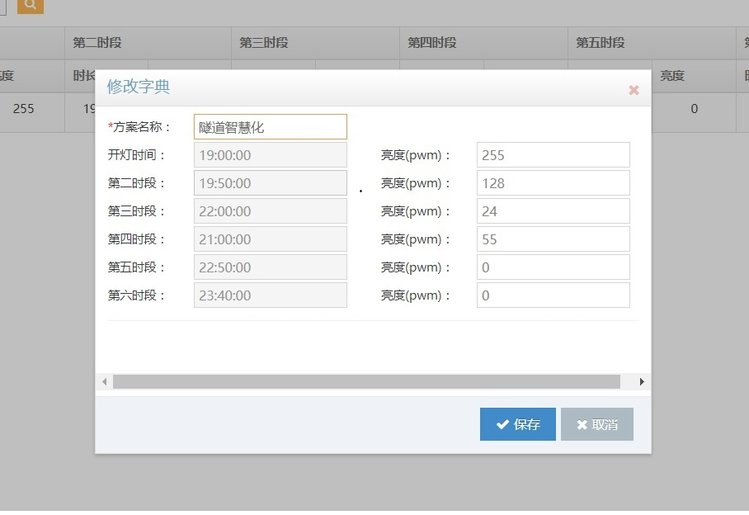The height and width of the screenshot is (515, 749).
Task: Click the 第三时段 field showing 22:00:00
Action: (270, 211)
